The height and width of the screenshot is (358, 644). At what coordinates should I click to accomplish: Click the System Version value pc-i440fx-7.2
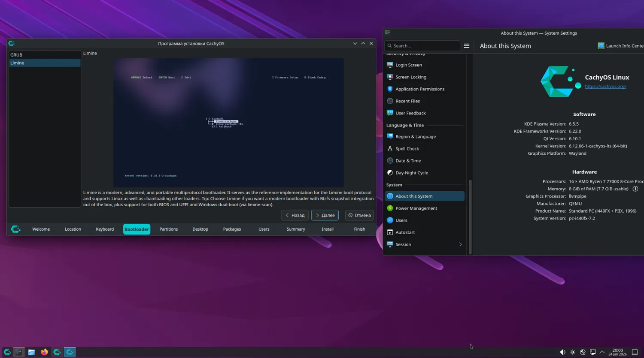click(x=582, y=219)
